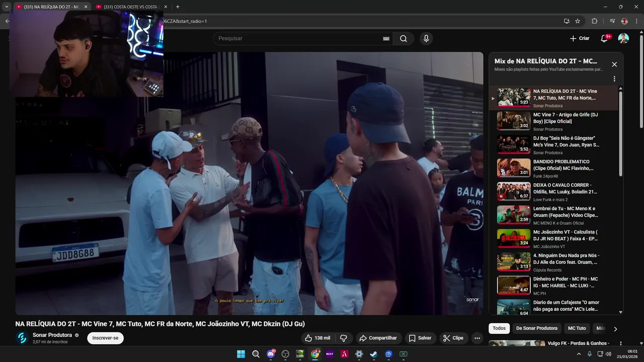Play DEIXA O CAVALO CORRER thumbnail
Screen dimensions: 644x362
pos(514,192)
